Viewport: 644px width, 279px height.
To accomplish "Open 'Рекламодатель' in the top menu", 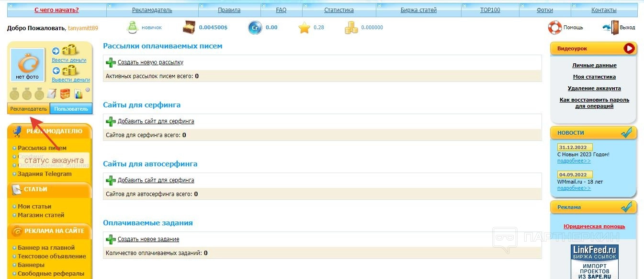I will (x=152, y=10).
